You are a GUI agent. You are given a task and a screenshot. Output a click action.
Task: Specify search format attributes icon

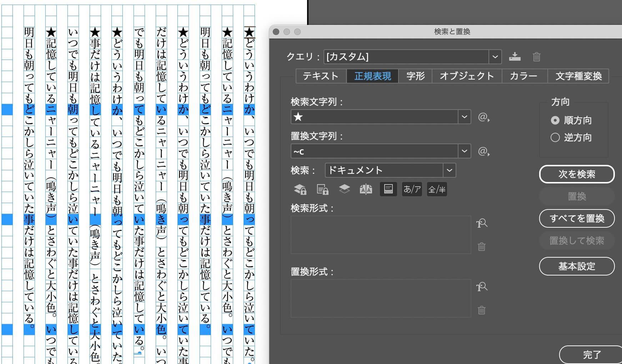click(482, 224)
